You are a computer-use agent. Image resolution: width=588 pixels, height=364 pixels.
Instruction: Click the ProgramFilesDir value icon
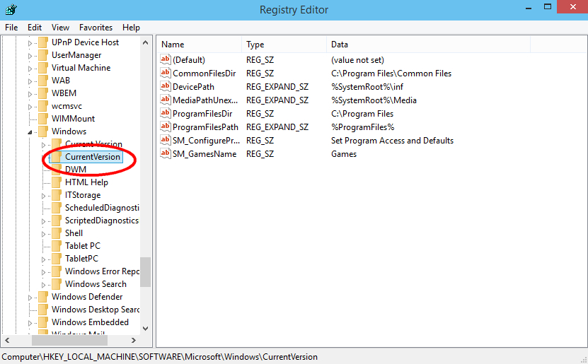click(166, 114)
